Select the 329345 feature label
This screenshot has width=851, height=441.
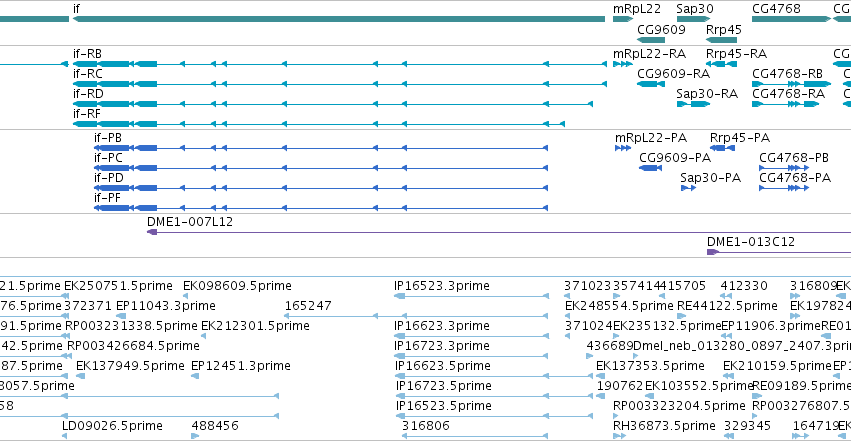747,426
